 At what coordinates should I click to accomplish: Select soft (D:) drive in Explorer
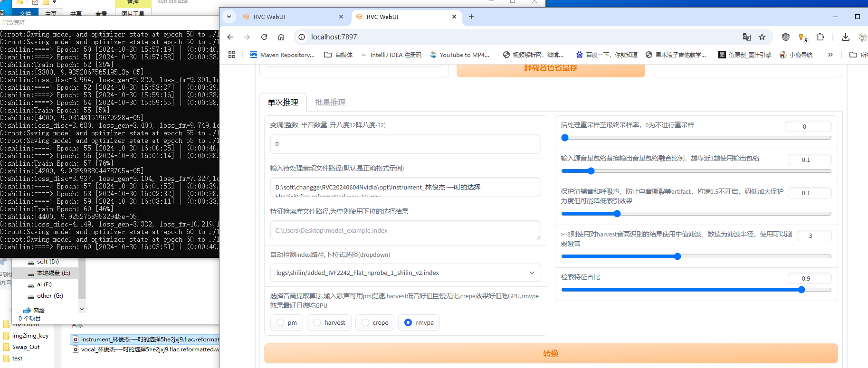click(x=43, y=262)
